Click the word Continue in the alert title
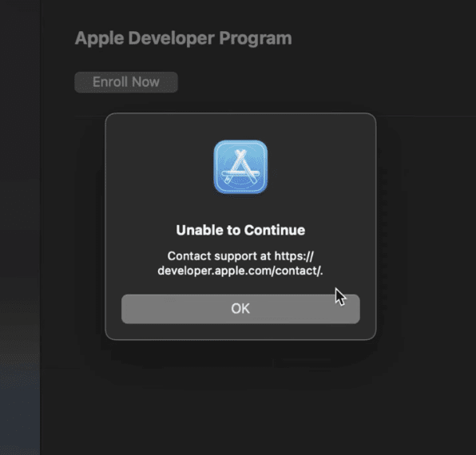This screenshot has height=455, width=476. (x=275, y=230)
